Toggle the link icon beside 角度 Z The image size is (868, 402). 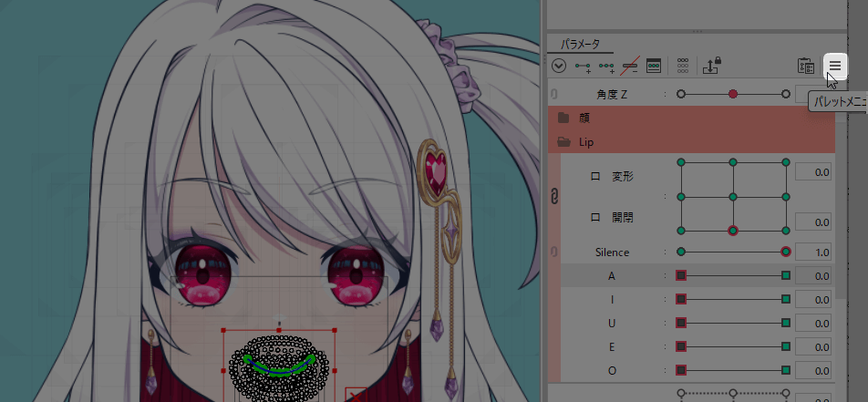[554, 94]
